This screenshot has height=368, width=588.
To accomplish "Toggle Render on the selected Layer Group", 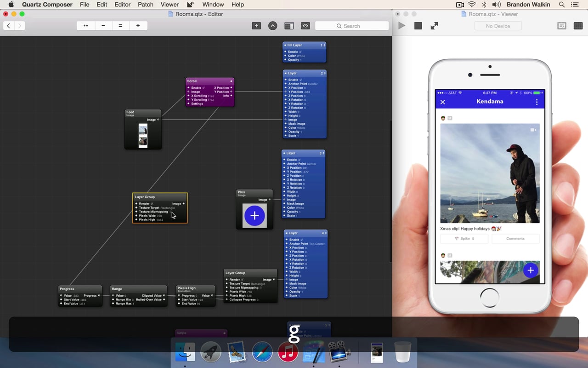I will [x=152, y=204].
